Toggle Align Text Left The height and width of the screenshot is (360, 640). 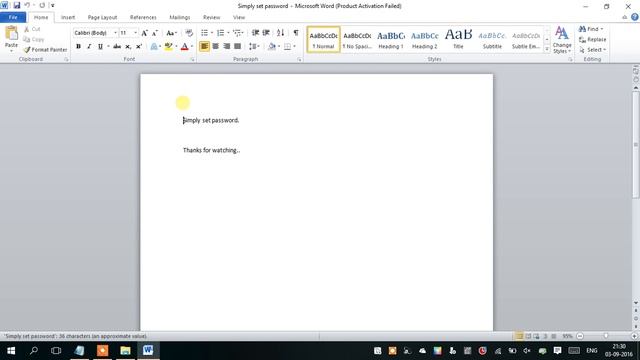point(204,47)
